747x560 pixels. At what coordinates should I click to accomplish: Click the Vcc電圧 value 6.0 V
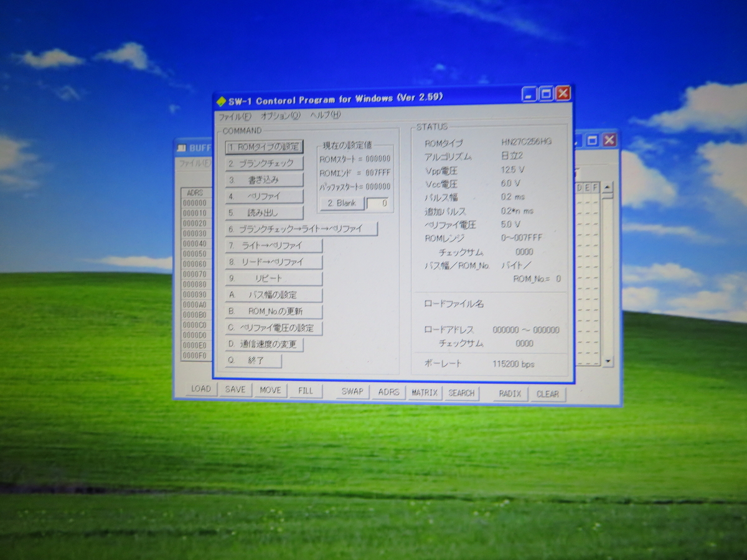pos(510,183)
